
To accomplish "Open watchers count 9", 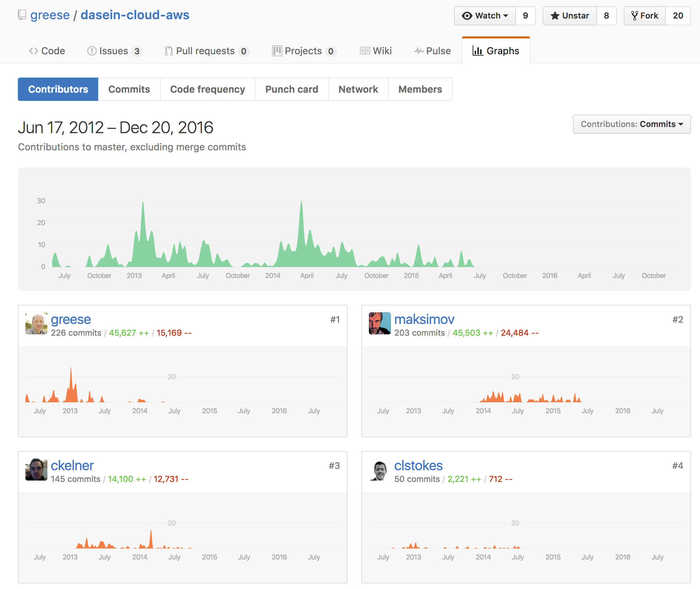I will point(526,16).
